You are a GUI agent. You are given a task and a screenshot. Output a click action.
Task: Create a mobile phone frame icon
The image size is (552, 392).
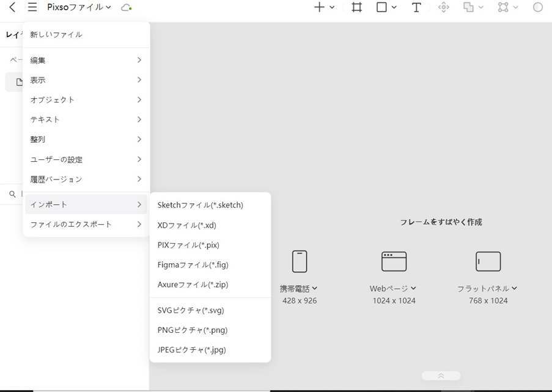click(x=300, y=261)
